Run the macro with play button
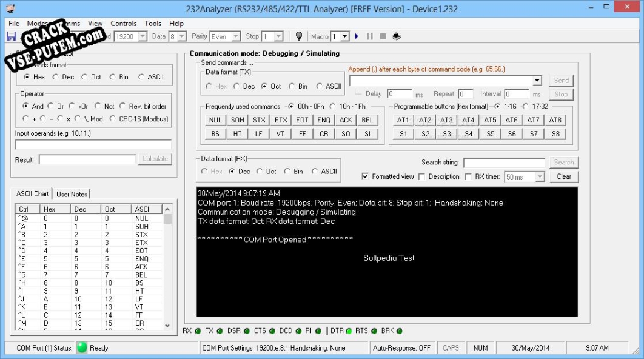 point(357,36)
